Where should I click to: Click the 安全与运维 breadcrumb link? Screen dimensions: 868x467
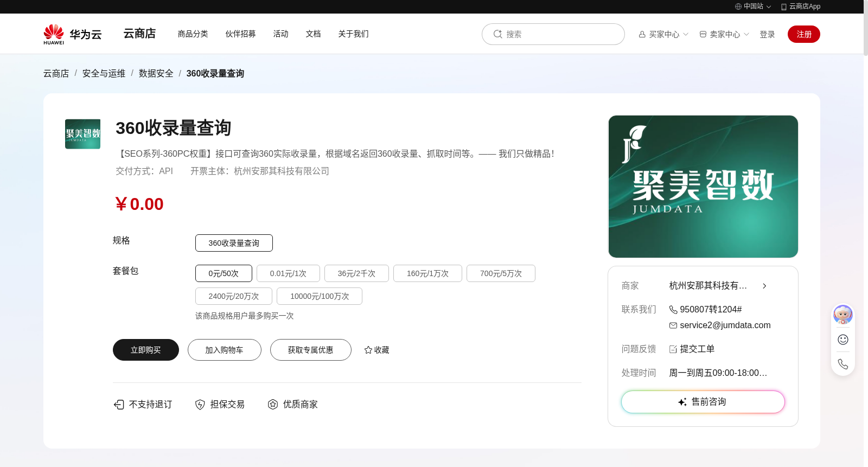coord(104,73)
